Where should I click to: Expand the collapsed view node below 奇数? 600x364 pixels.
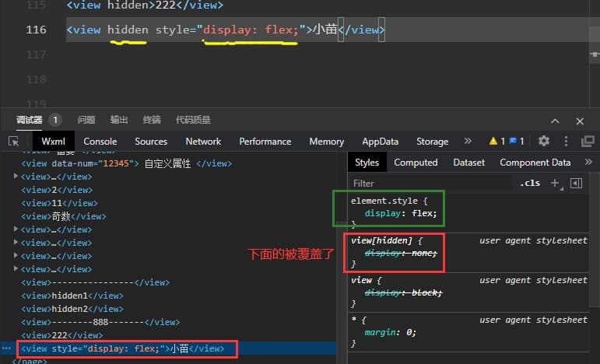[x=16, y=229]
